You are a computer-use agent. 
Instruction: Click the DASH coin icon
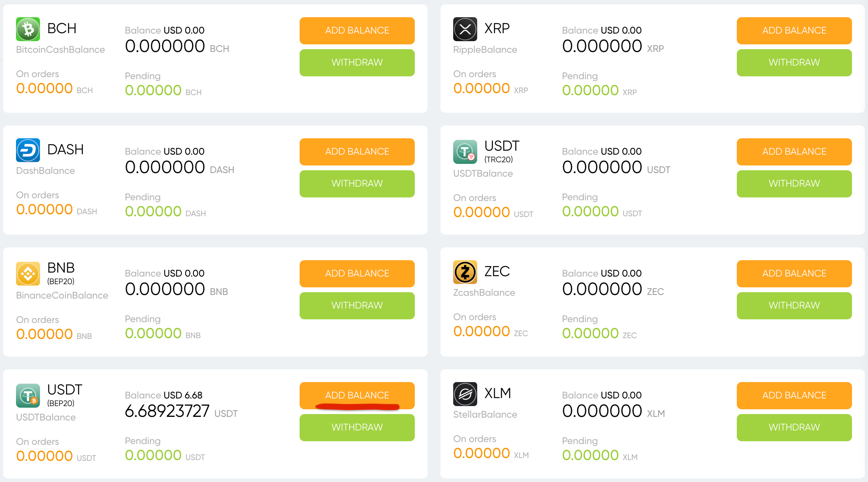[28, 150]
